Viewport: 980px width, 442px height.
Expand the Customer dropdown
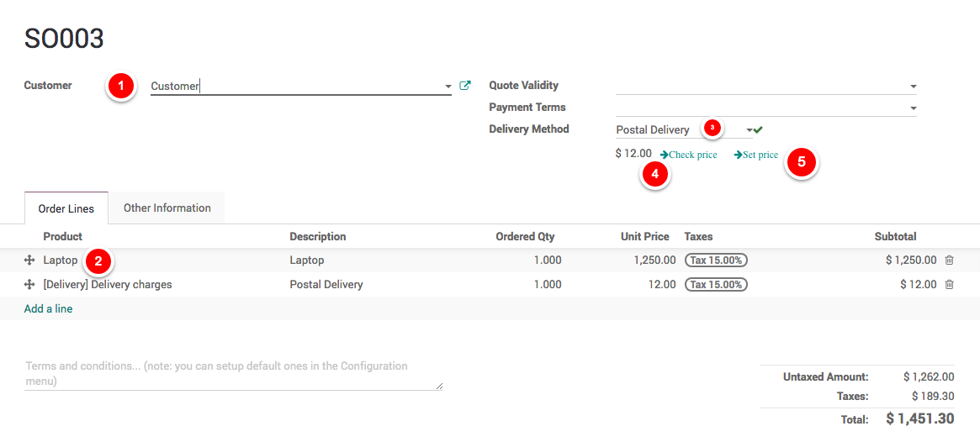(448, 87)
